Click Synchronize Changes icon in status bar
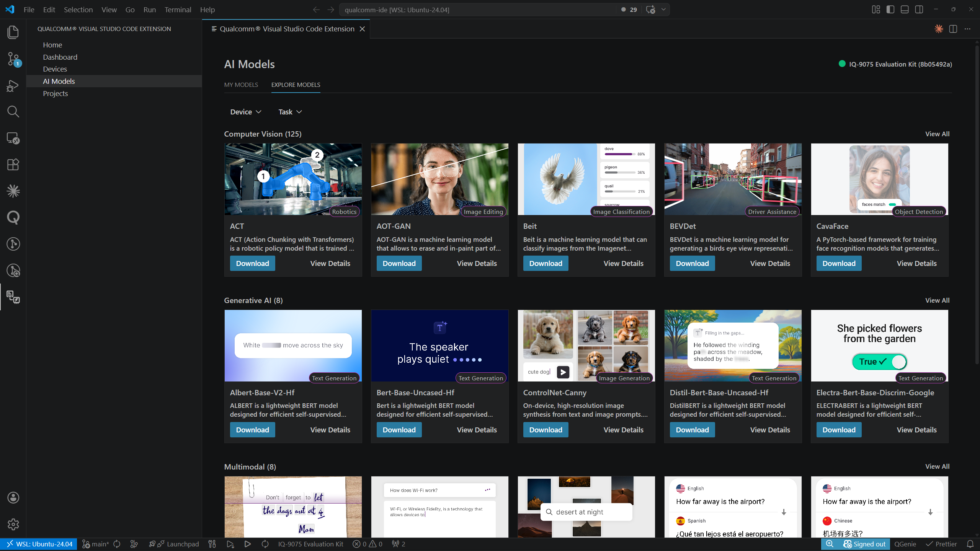 [x=117, y=544]
